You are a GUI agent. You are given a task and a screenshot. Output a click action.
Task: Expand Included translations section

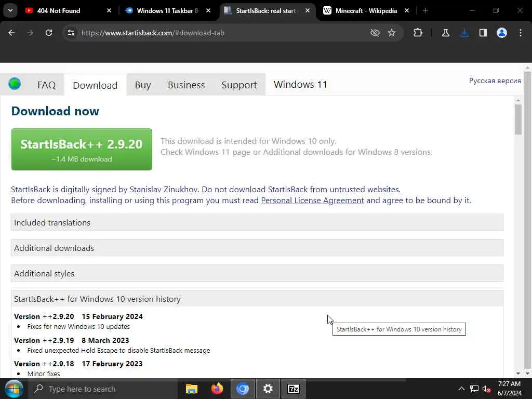click(x=257, y=222)
